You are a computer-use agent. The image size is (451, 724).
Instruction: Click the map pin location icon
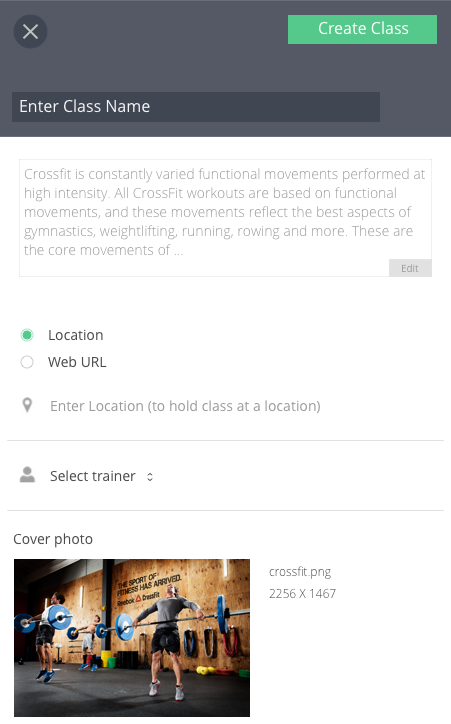pyautogui.click(x=27, y=405)
